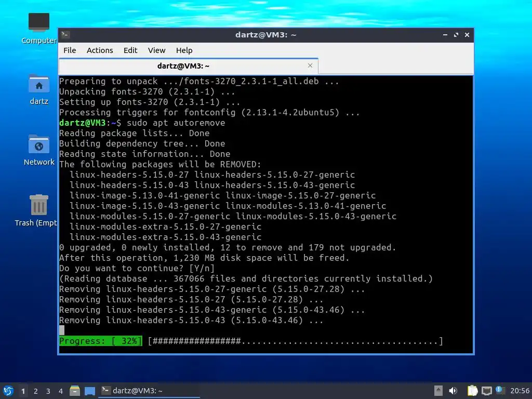Click the window title 'dartz@VM3: ~'
This screenshot has height=399, width=532.
(265, 35)
